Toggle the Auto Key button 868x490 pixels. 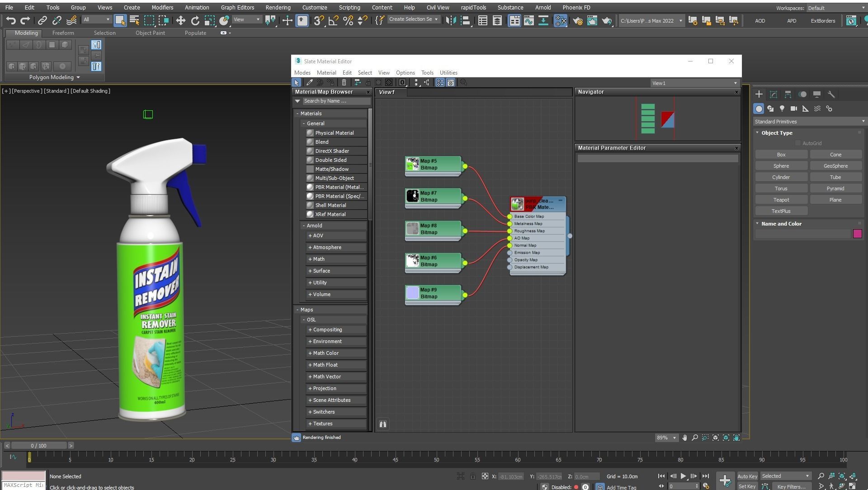click(747, 476)
